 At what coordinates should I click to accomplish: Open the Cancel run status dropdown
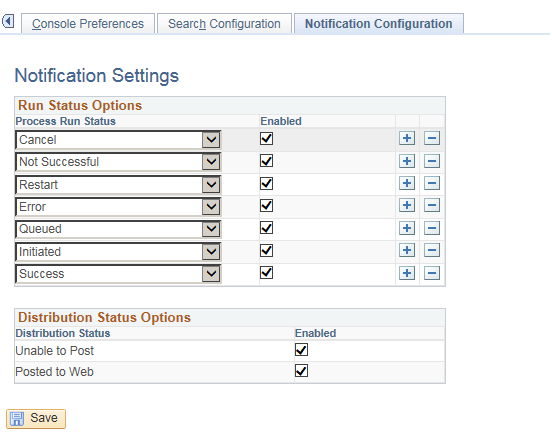[x=118, y=140]
